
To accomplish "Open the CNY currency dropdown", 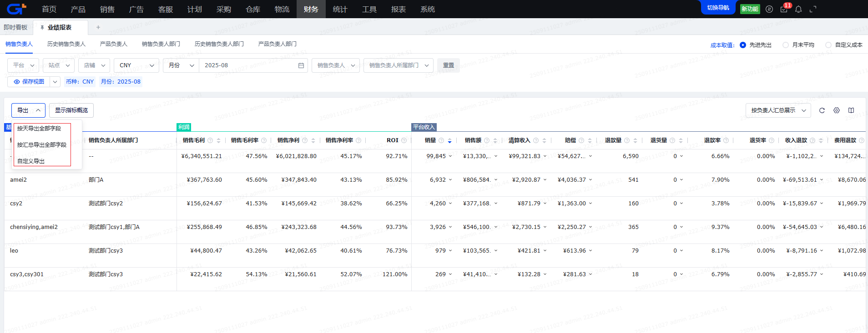I will click(136, 65).
